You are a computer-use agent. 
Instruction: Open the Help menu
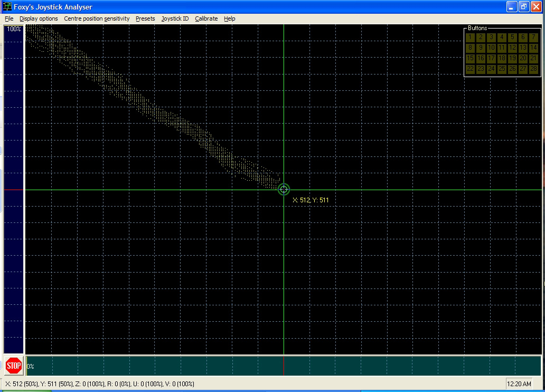[229, 18]
